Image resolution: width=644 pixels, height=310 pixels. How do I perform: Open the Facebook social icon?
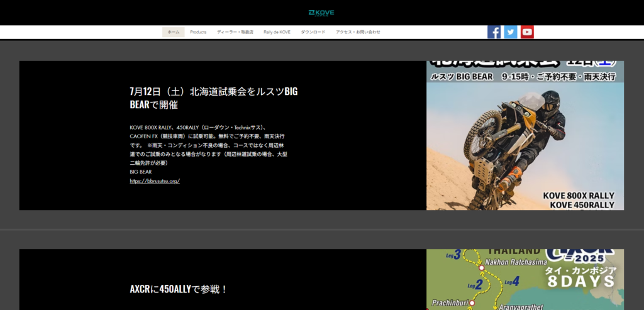click(494, 32)
